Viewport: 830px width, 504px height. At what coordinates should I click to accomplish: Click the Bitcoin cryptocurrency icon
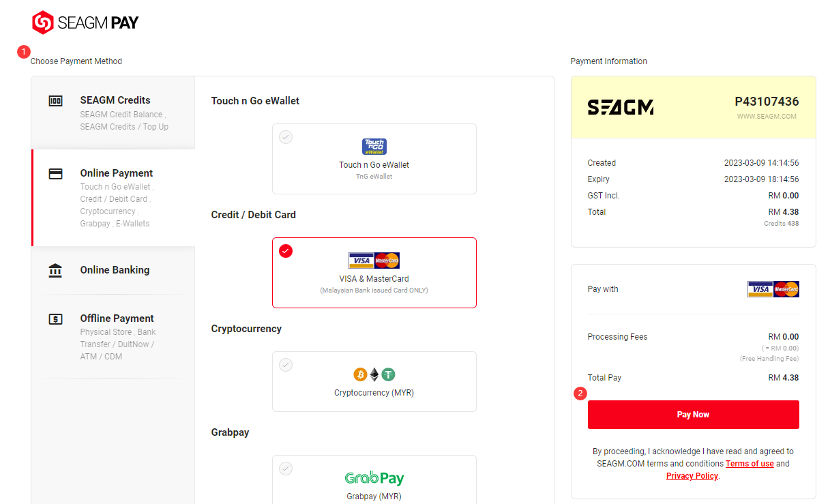360,374
